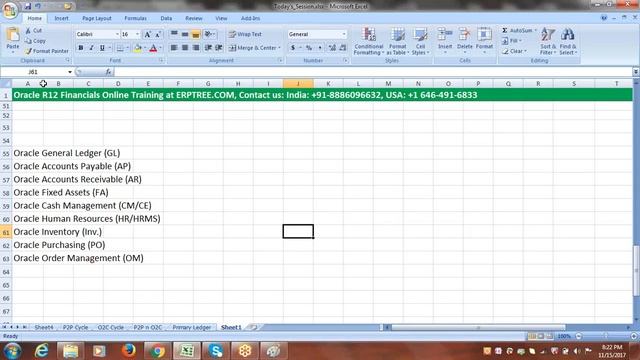Open Conditional Formatting menu
Screen dimensions: 640x360
point(369,41)
